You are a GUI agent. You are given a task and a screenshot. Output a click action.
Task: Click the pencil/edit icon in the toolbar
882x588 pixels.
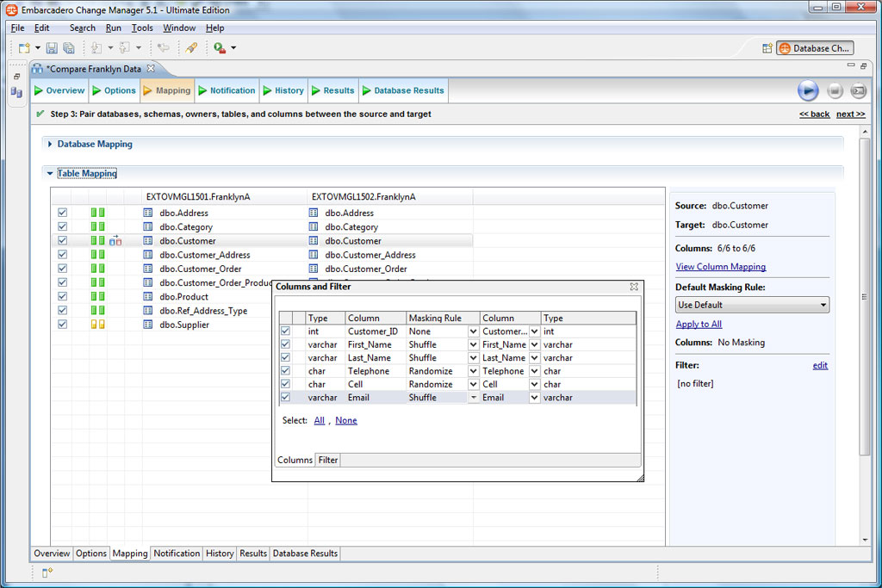191,48
